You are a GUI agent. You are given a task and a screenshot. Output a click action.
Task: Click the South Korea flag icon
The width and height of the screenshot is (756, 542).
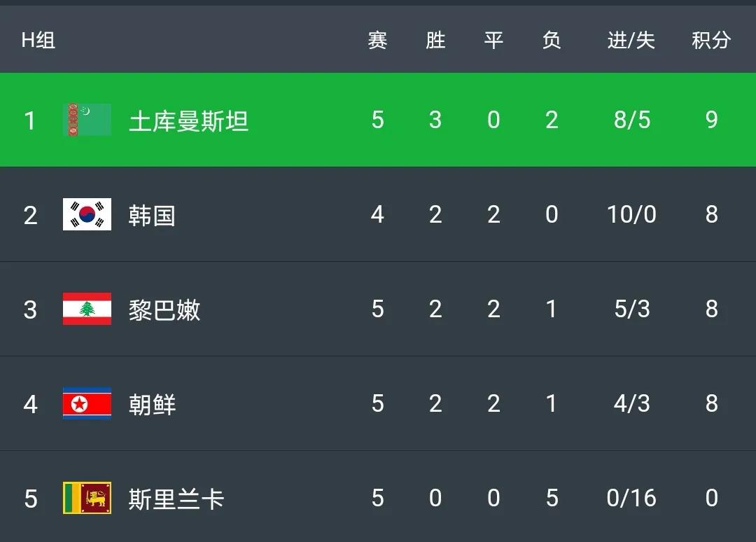pos(87,215)
